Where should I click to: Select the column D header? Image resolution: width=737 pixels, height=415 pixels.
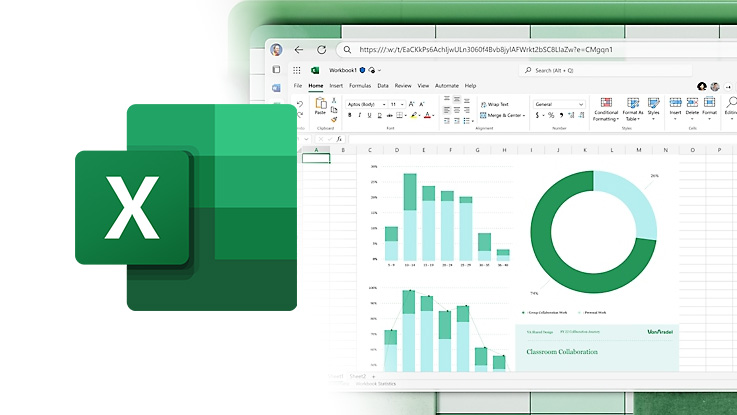397,150
